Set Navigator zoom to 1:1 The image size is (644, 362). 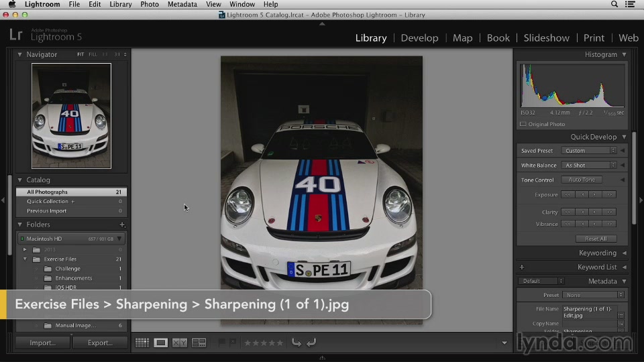click(x=105, y=54)
